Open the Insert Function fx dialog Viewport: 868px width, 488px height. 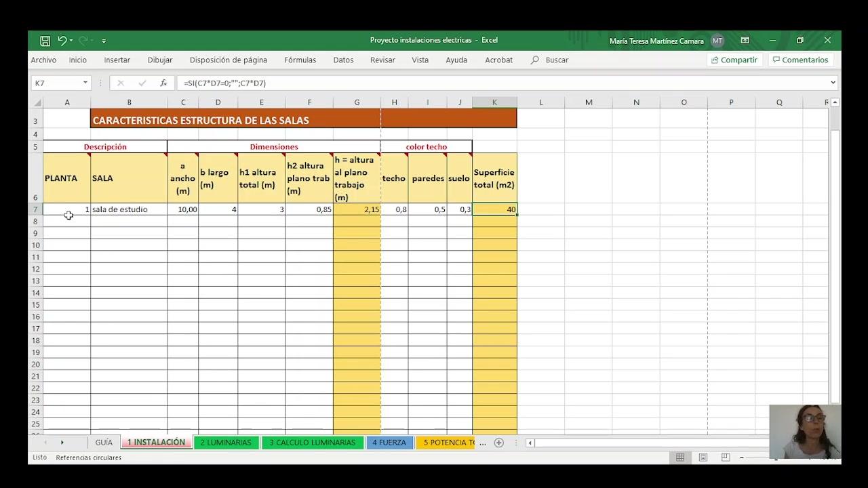(163, 83)
